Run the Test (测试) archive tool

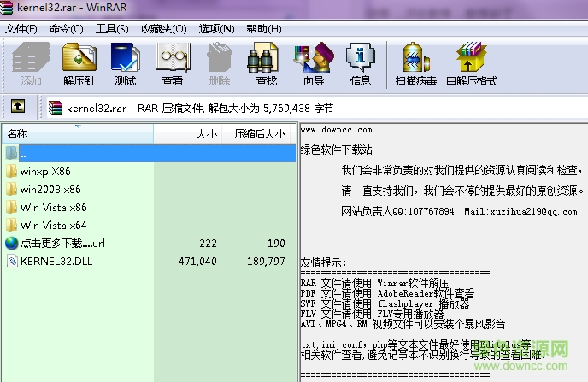[126, 57]
